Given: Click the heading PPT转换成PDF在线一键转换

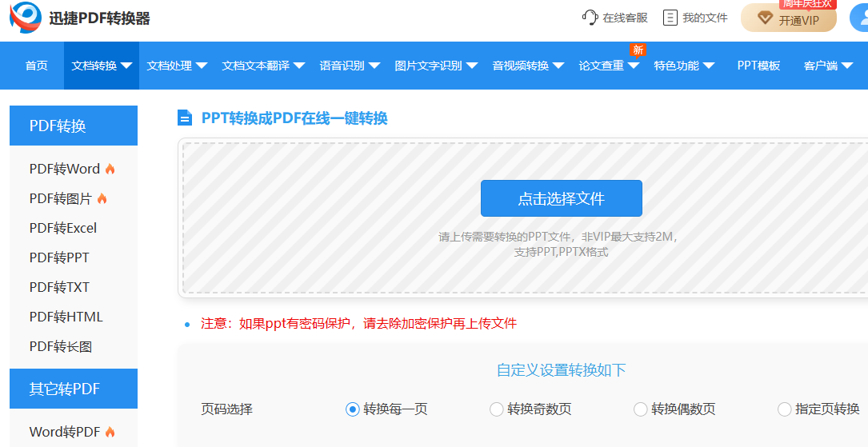Looking at the screenshot, I should [294, 118].
